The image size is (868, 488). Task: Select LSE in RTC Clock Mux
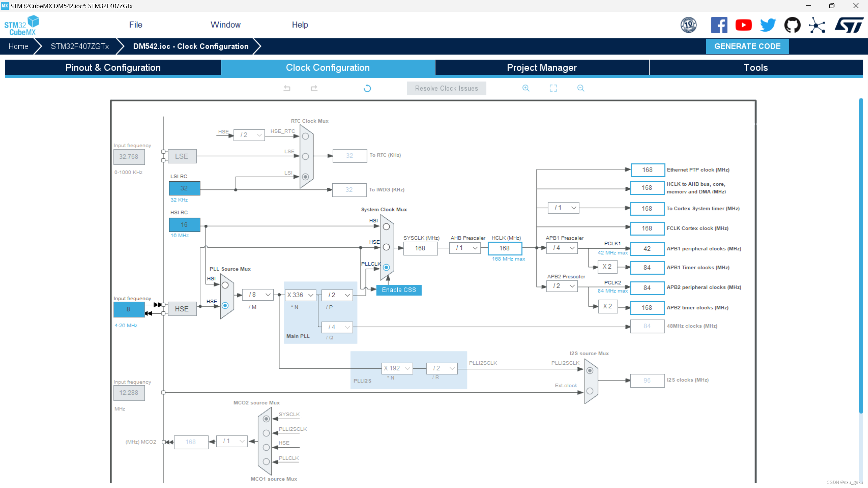[x=305, y=156]
